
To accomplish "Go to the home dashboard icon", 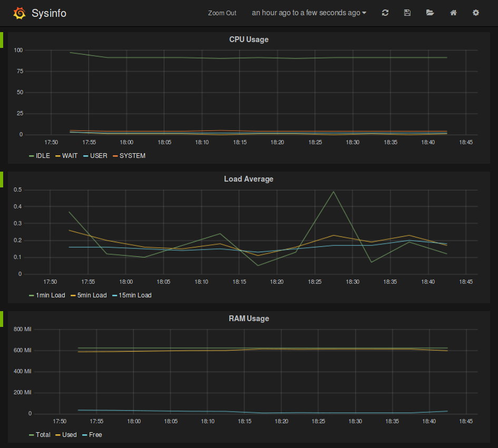I will pos(453,13).
